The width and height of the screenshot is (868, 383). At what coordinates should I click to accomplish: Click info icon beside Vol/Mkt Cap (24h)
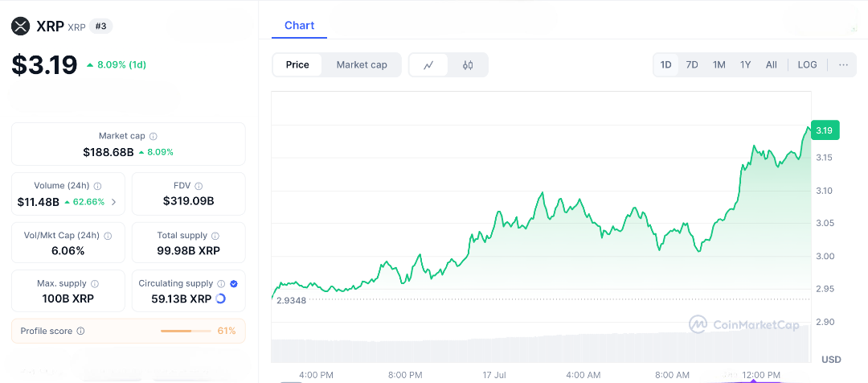tap(108, 236)
